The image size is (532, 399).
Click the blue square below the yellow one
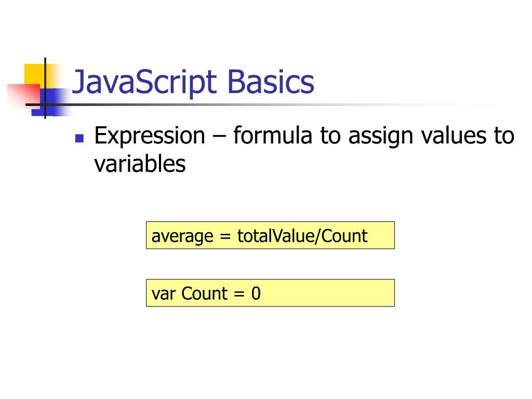coord(51,102)
